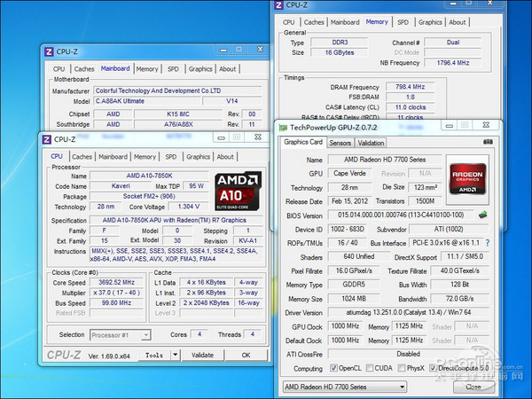
Task: Toggle the OpenCL checkbox
Action: 335,368
